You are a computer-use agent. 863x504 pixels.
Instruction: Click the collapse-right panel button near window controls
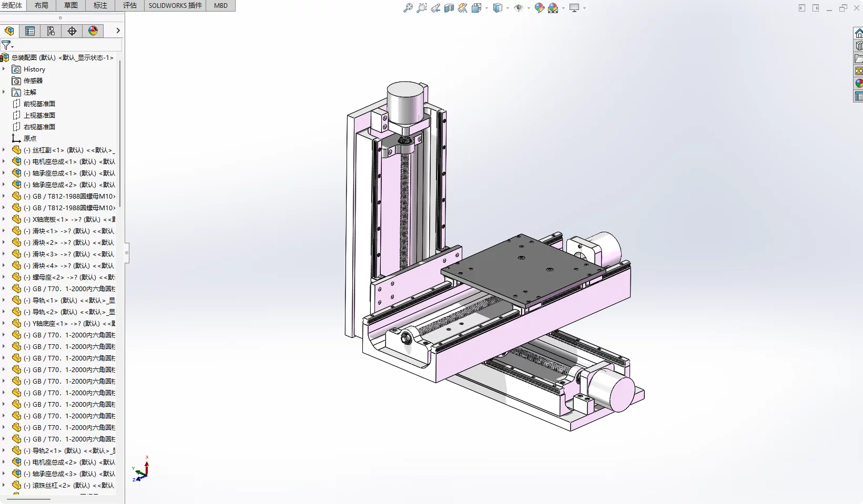816,8
